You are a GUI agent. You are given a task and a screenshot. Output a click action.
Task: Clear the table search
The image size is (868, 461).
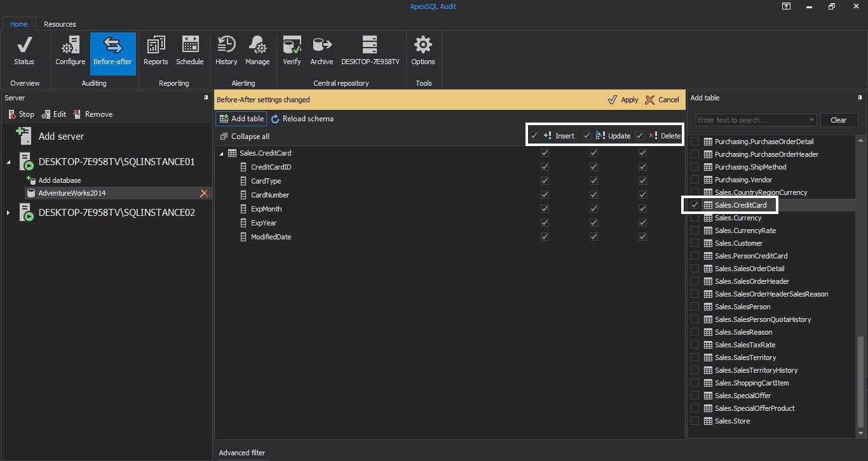pos(839,120)
